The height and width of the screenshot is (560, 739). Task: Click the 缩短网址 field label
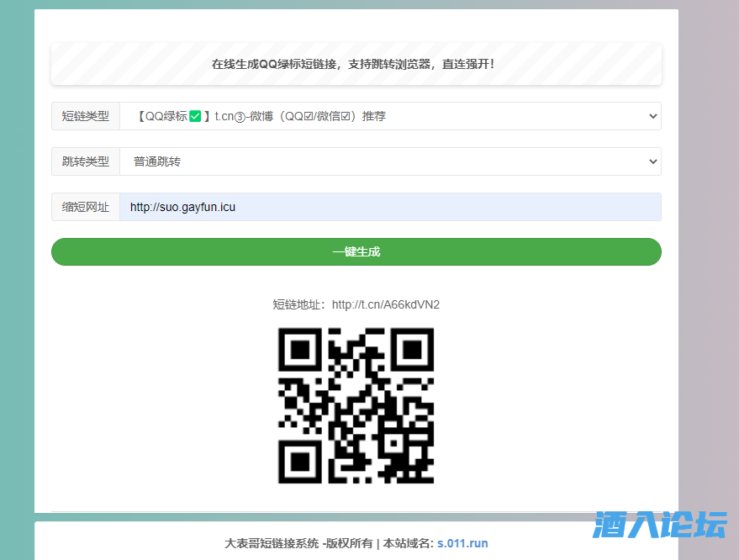click(x=86, y=207)
